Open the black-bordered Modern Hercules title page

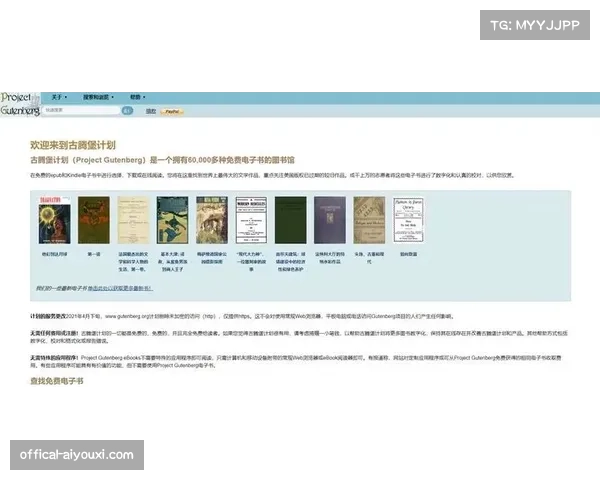(x=251, y=220)
